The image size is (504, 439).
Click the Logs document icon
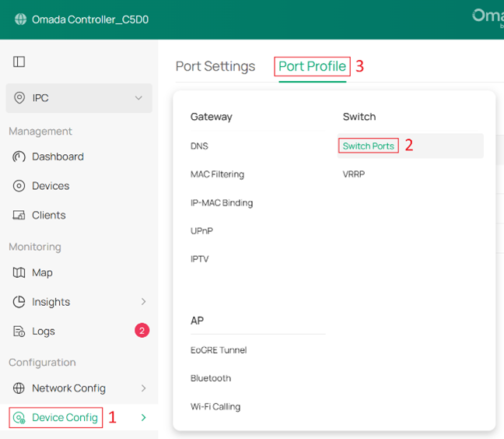click(x=19, y=331)
